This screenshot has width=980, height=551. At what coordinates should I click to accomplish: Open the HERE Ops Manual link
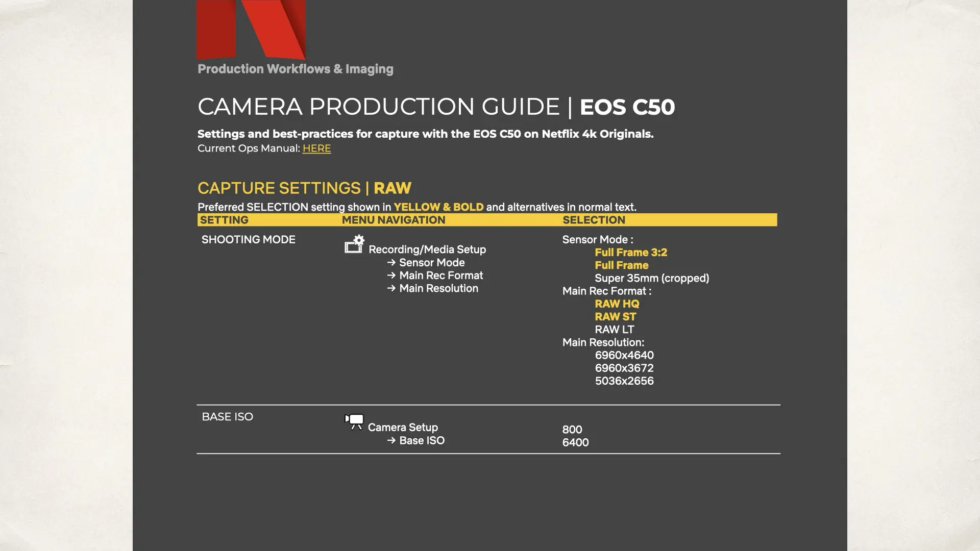point(316,148)
